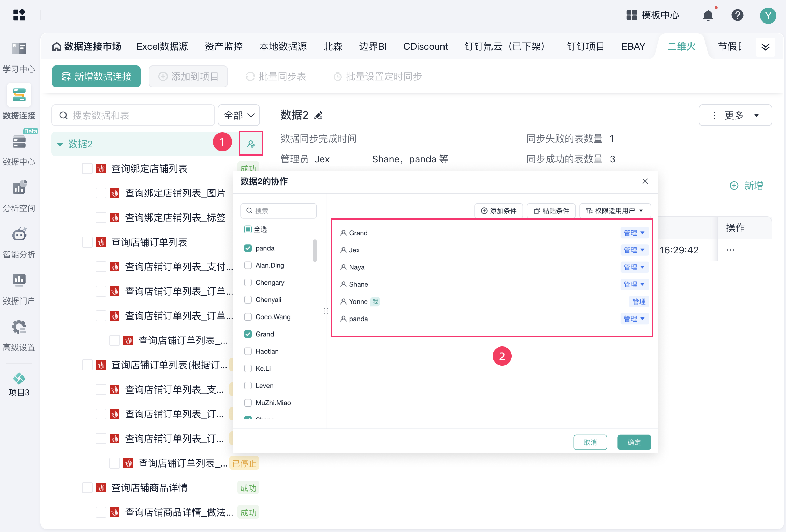Click the 搜索数据和表 search box
Screen dimensions: 786x532
(133, 115)
